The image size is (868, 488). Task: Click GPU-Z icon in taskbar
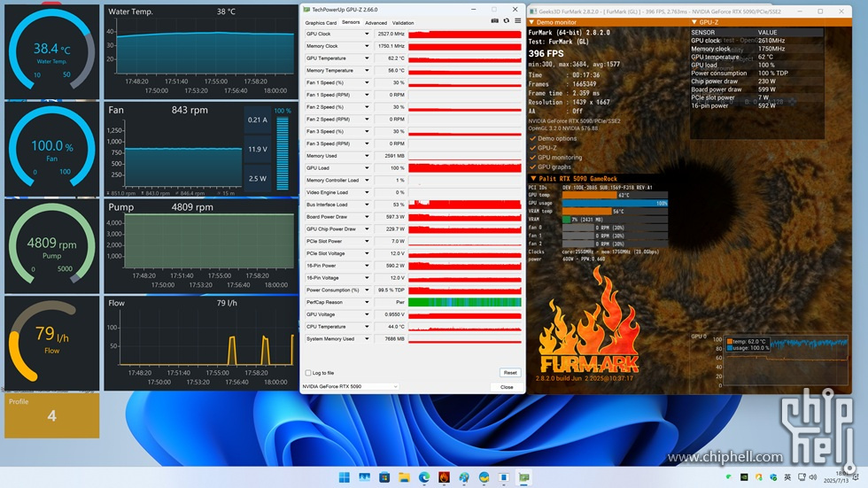[x=523, y=477]
